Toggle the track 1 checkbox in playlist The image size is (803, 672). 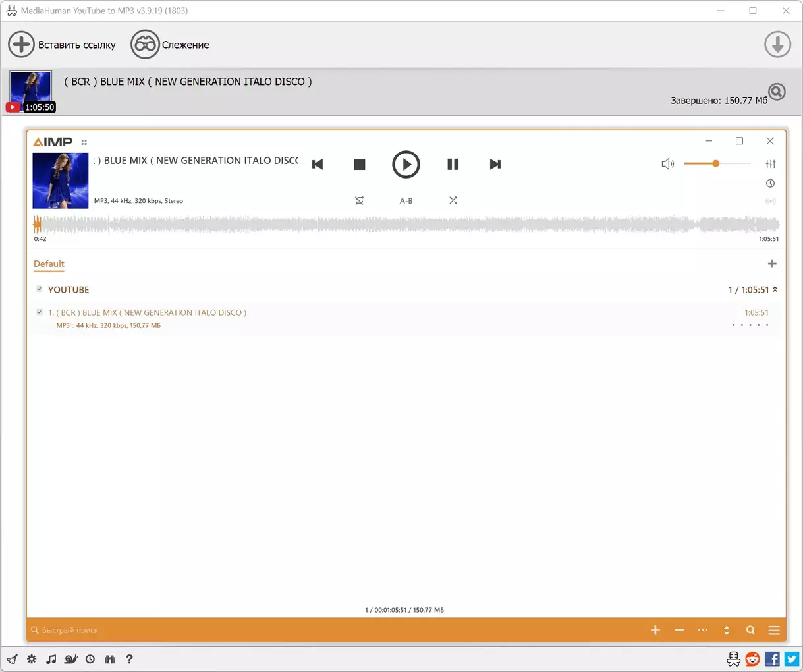pos(40,312)
